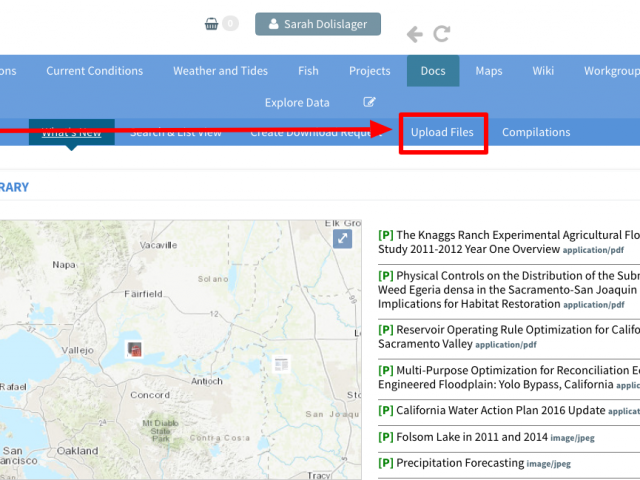Screen dimensions: 640x480
Task: Open the Projects menu
Action: coord(369,71)
